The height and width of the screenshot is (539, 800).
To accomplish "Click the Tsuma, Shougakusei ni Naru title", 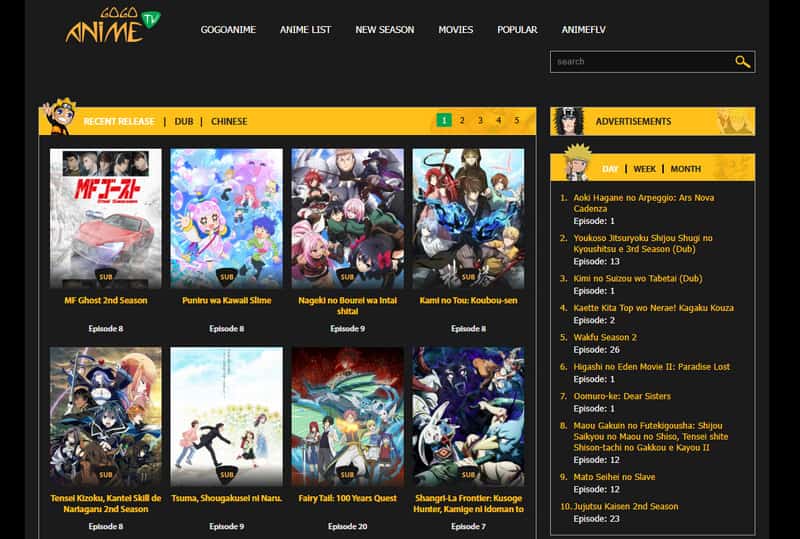I will pyautogui.click(x=227, y=498).
